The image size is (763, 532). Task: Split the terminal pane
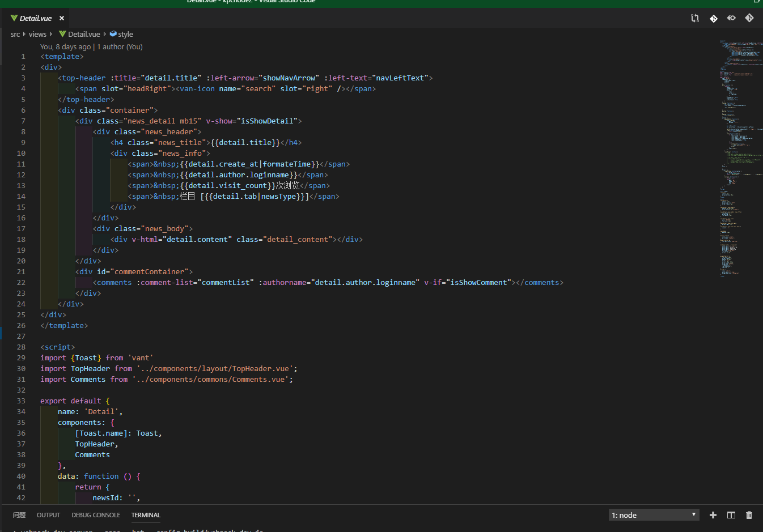pyautogui.click(x=731, y=515)
